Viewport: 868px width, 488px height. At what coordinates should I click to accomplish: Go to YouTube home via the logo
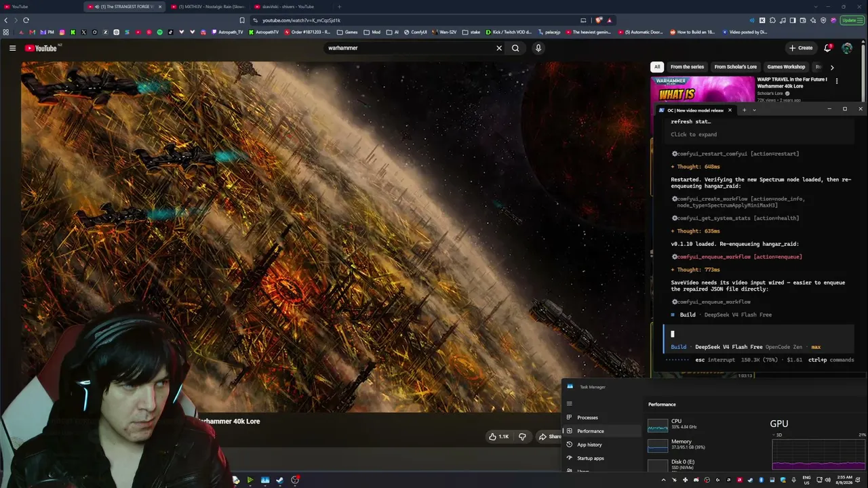42,48
